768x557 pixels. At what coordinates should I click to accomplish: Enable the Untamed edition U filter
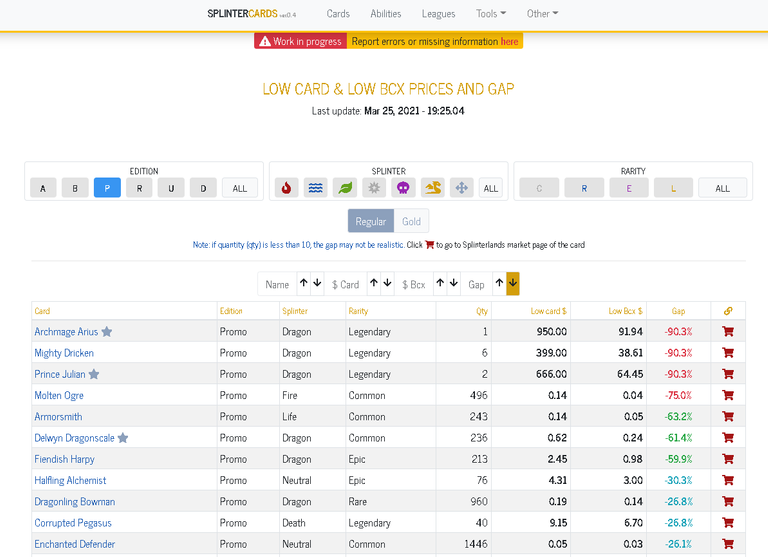(171, 188)
